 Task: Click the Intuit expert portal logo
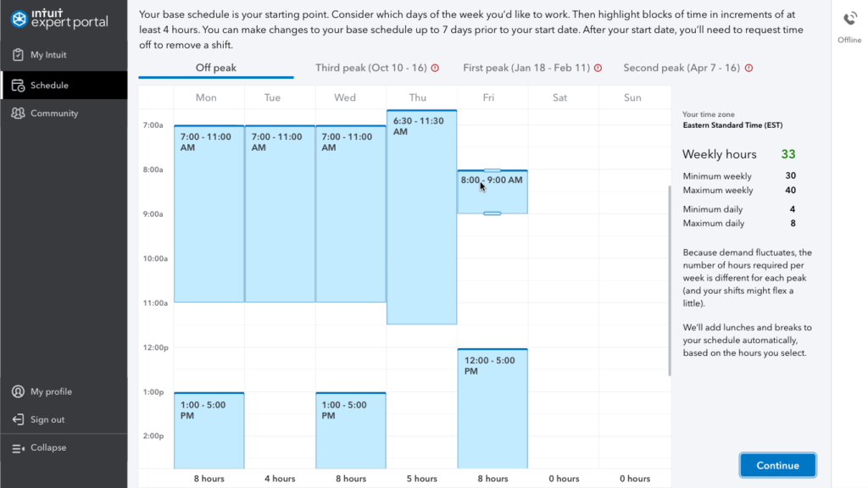(59, 17)
